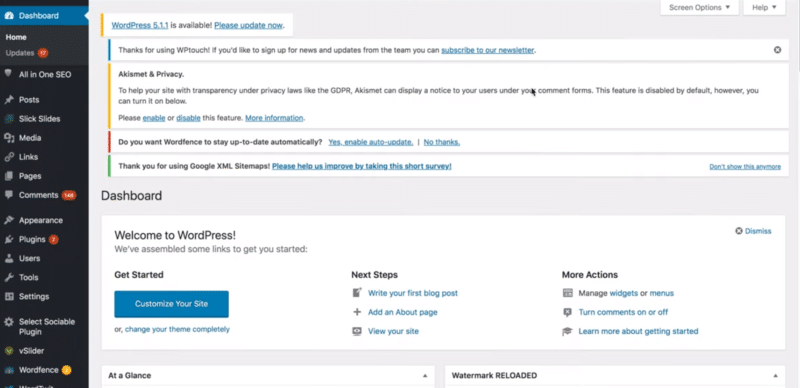Click the Tools wrench icon
The height and width of the screenshot is (388, 800).
click(9, 278)
